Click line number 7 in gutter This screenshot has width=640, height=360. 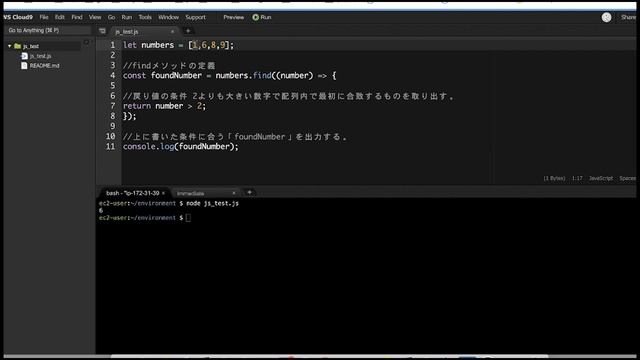click(113, 106)
